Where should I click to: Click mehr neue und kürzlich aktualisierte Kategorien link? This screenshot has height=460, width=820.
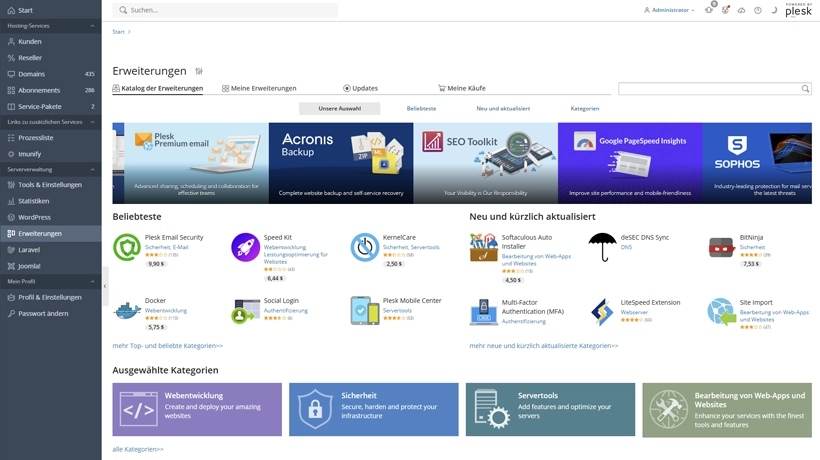pyautogui.click(x=543, y=346)
